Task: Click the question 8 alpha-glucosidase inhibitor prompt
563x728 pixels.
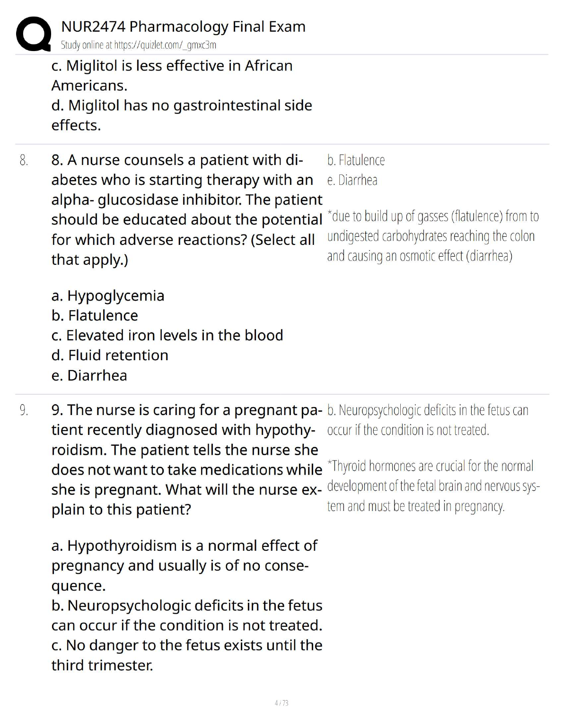Action: [x=186, y=209]
